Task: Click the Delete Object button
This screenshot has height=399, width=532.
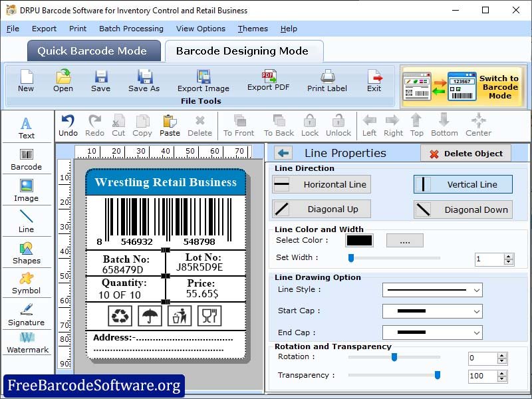Action: point(467,153)
